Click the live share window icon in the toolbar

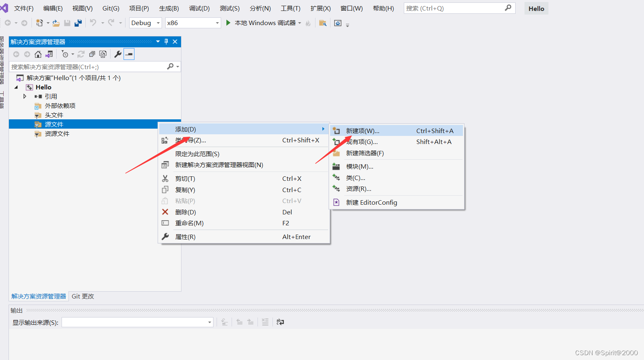[x=338, y=23]
